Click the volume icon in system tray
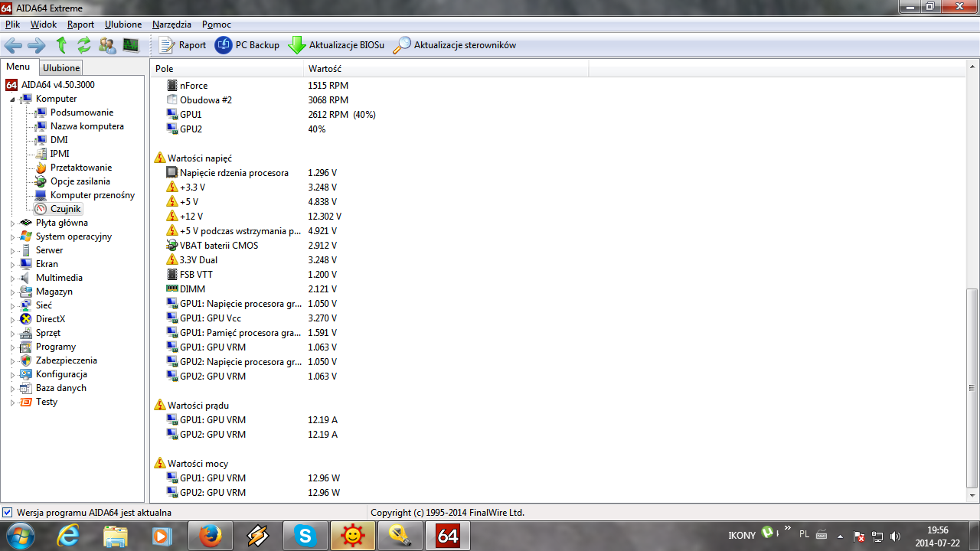 (895, 536)
